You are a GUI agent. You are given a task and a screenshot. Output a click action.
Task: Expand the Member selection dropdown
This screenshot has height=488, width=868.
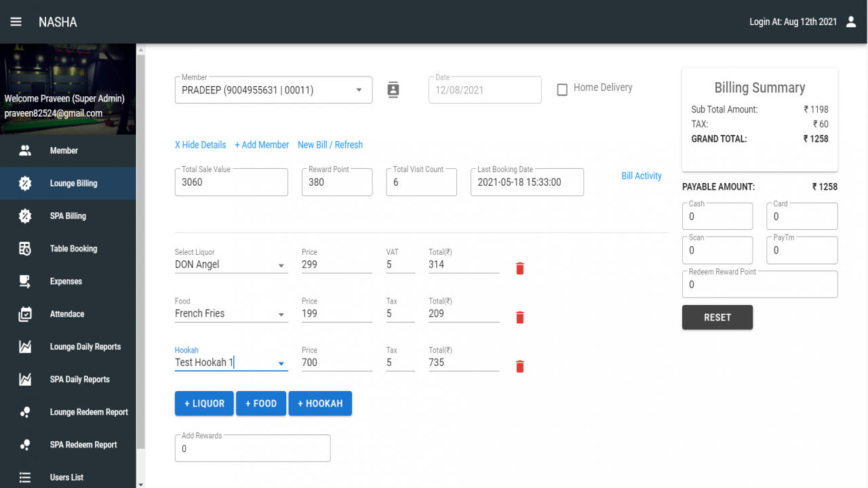click(x=359, y=90)
